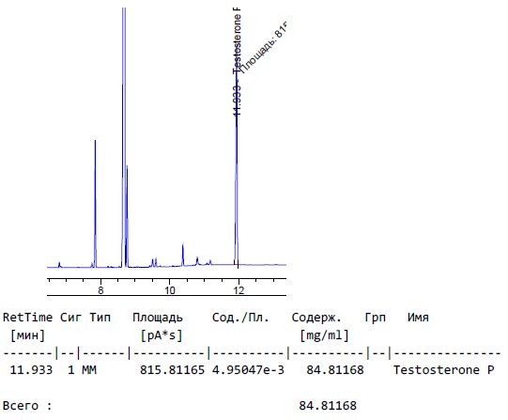Click the rotated Площадь peak annotation
This screenshot has height=420, width=508.
coord(263,47)
